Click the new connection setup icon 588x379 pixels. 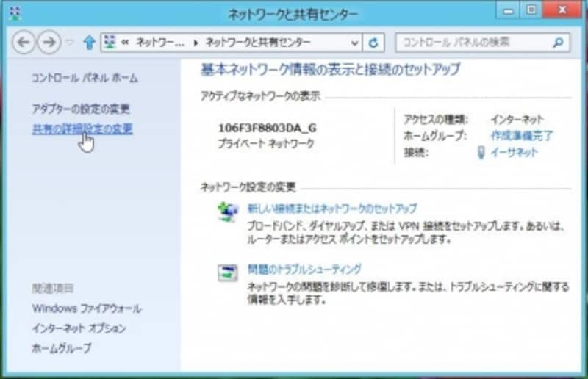click(x=227, y=212)
